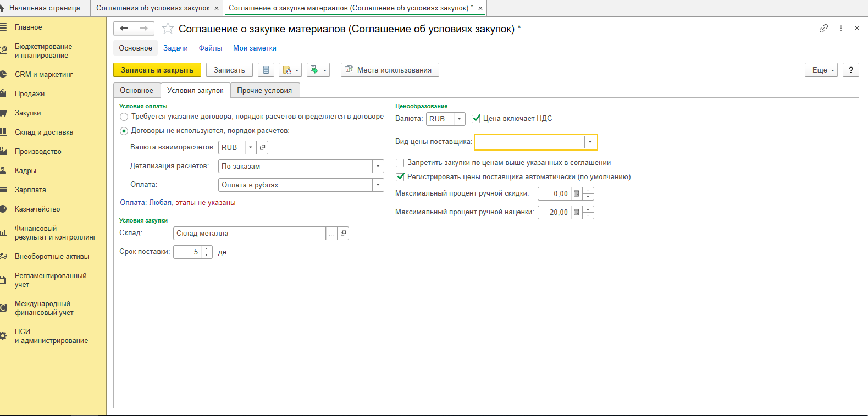868x416 pixels.
Task: Select warehouse via ellipsis button
Action: 331,234
